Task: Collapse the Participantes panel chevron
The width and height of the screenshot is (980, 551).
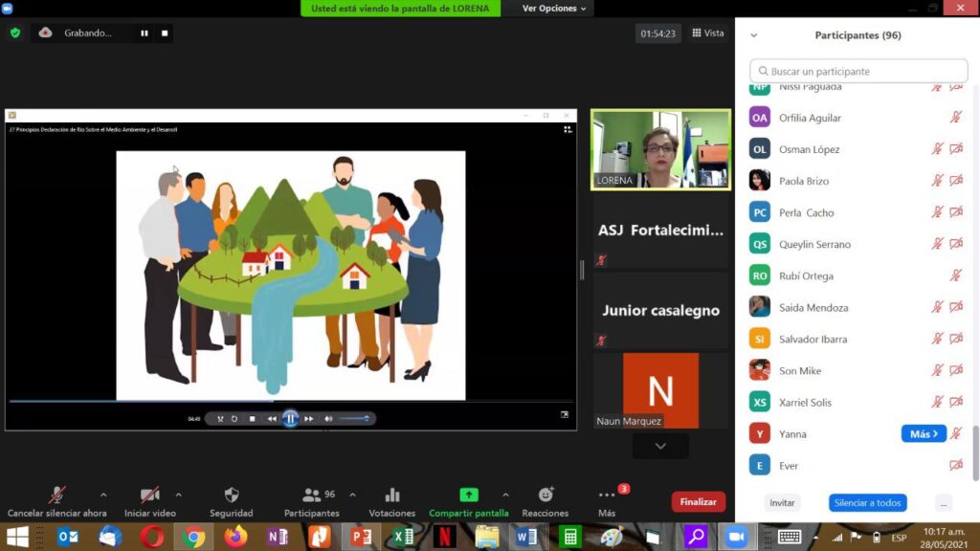Action: (x=754, y=35)
